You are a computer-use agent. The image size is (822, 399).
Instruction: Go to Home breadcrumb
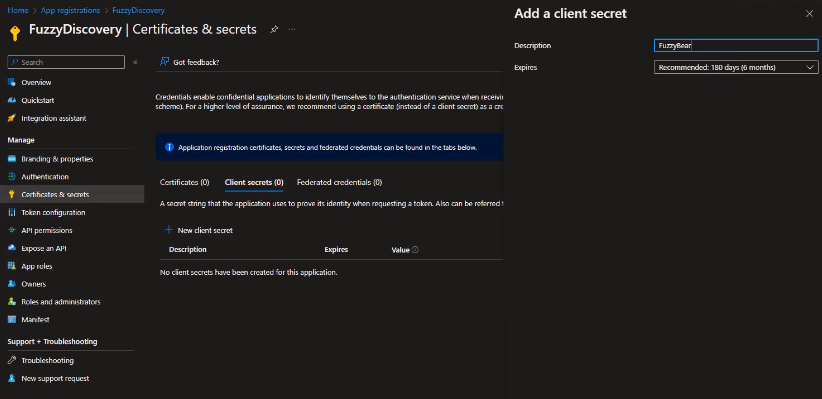point(18,10)
